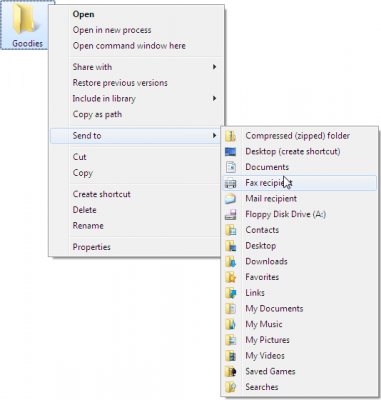
Task: Select the Goodies folder icon
Action: point(27,19)
